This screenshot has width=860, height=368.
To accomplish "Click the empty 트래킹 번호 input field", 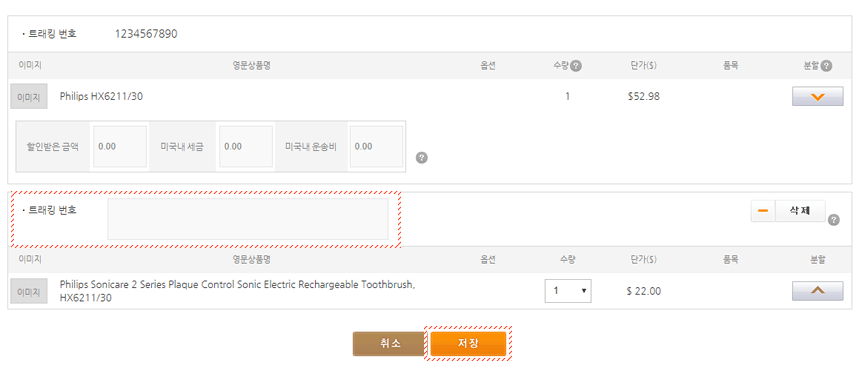I will (x=247, y=219).
